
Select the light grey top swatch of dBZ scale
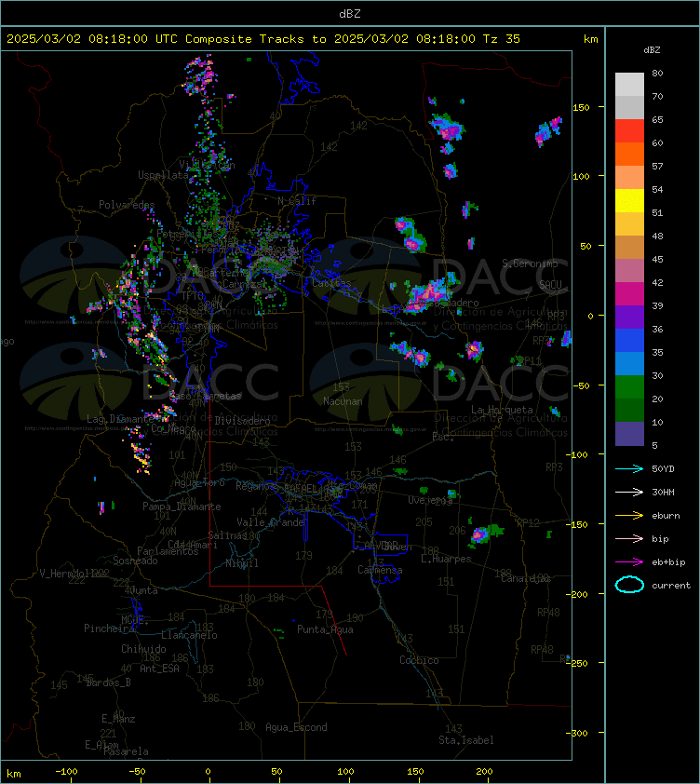pyautogui.click(x=629, y=85)
